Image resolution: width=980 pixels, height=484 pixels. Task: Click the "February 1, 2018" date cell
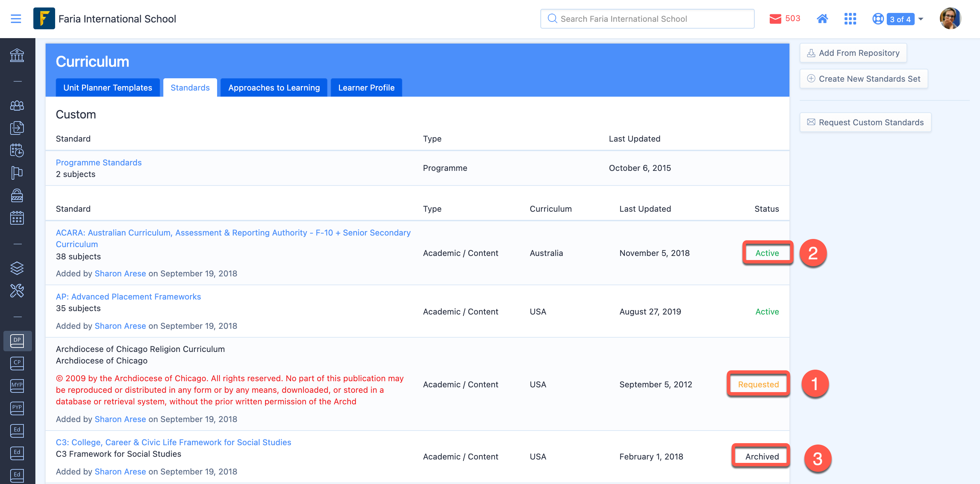pyautogui.click(x=651, y=457)
